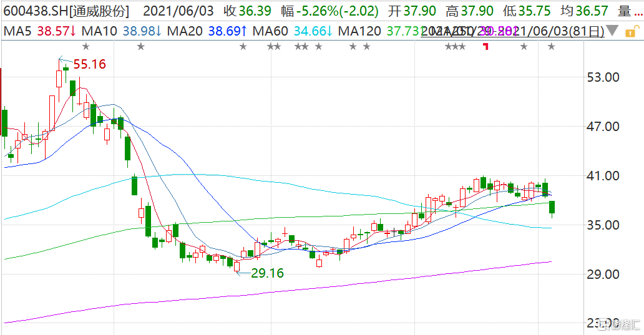Click the 29.16 period-low price label

point(267,273)
